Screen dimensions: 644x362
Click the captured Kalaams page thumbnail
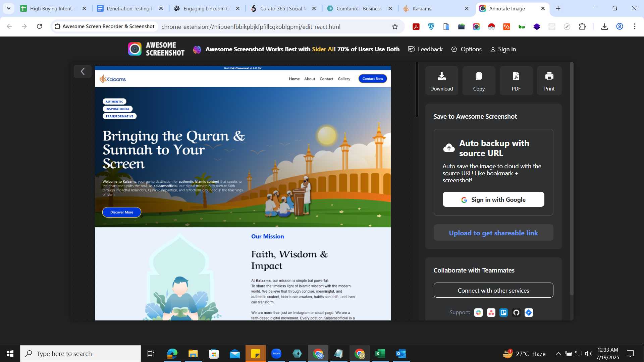[243, 193]
